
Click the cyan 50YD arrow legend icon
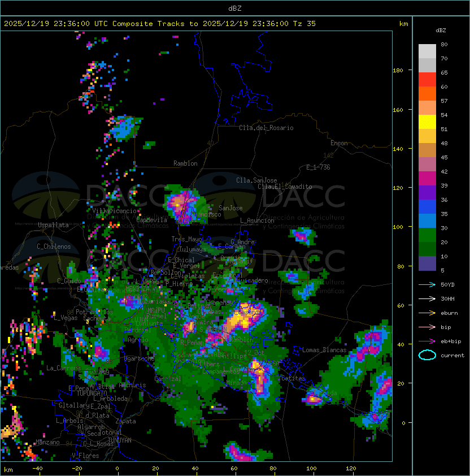(x=427, y=284)
